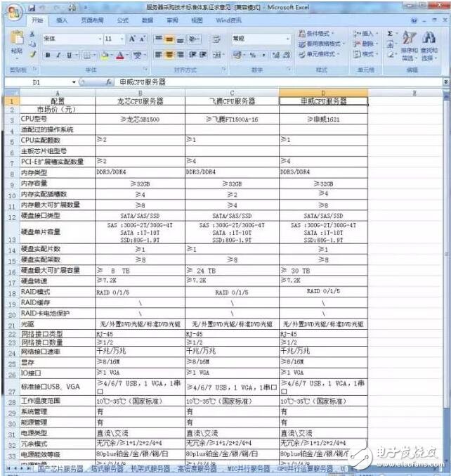The height and width of the screenshot is (476, 451).
Task: Click the percent style icon
Action: (x=253, y=55)
